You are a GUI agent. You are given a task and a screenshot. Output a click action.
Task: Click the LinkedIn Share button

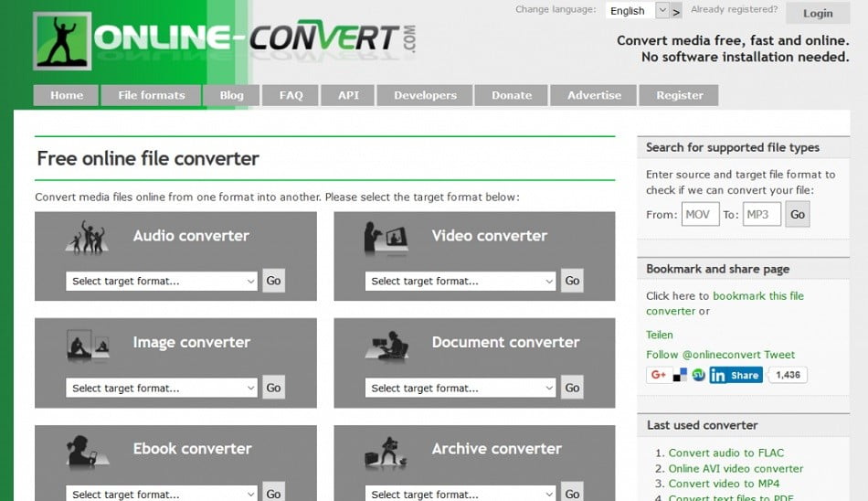pos(736,375)
